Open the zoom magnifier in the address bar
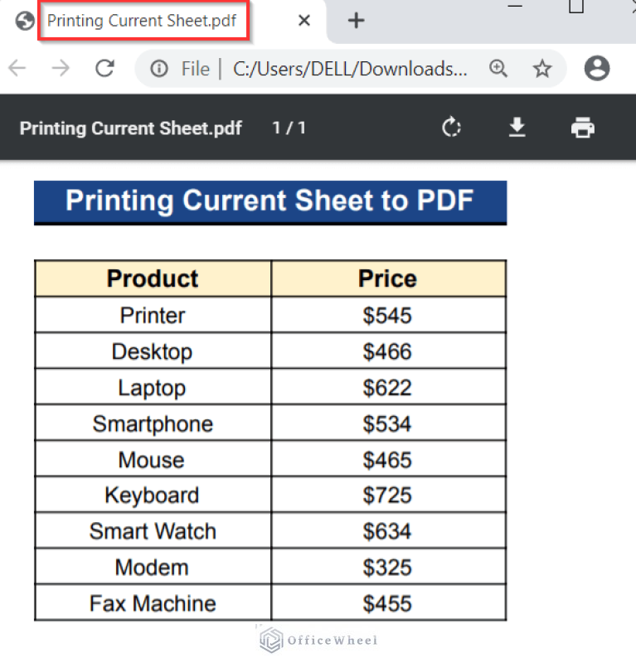This screenshot has width=636, height=672. pyautogui.click(x=498, y=69)
